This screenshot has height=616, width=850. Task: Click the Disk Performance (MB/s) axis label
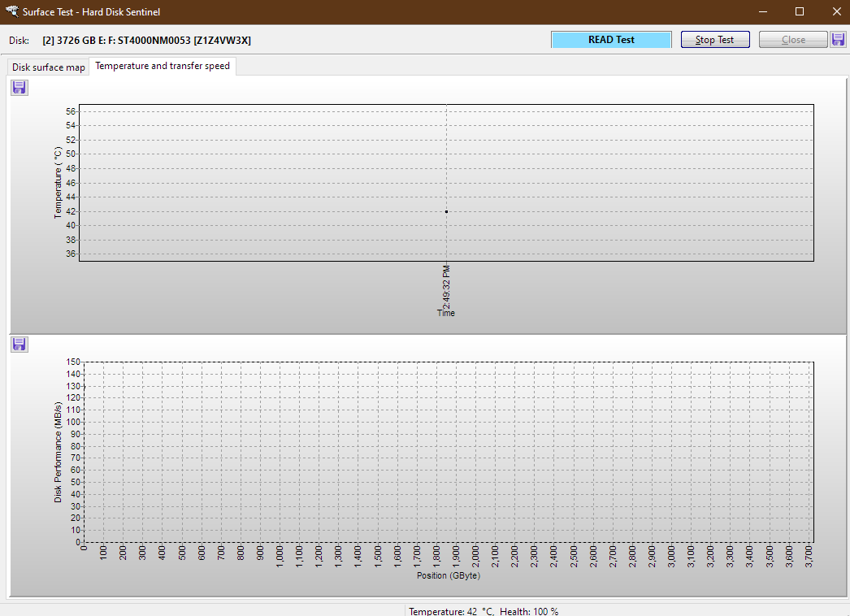(x=58, y=452)
